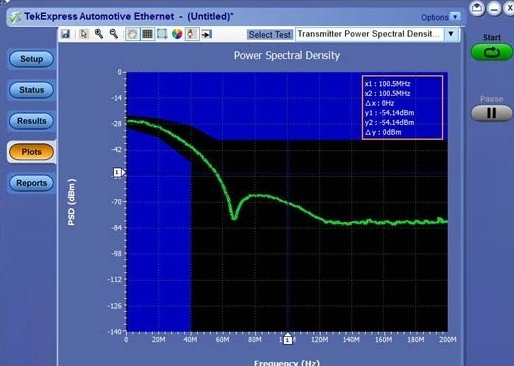Click the green Start run button
Screen dimensions: 514x366
492,52
